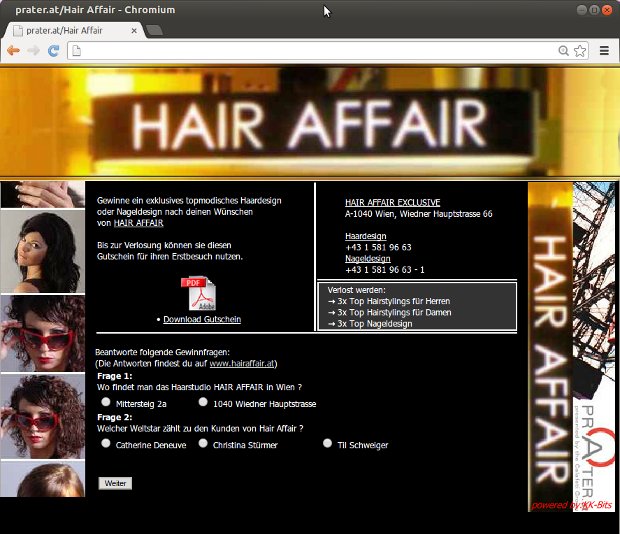Click the '3x Top Hairstylings für Herren' text
620x534 pixels.
(393, 301)
